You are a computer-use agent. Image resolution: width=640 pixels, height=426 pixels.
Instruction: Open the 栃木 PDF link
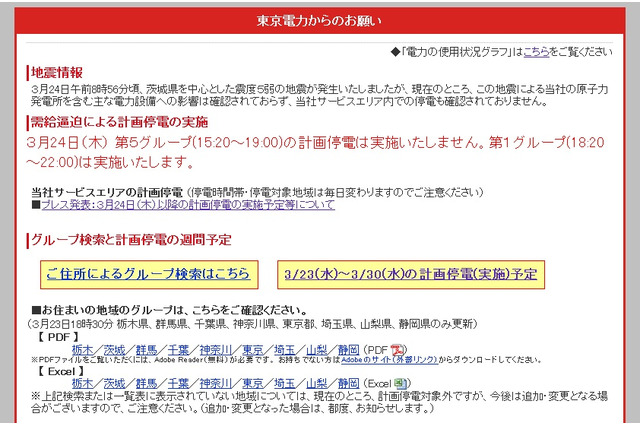[82, 350]
